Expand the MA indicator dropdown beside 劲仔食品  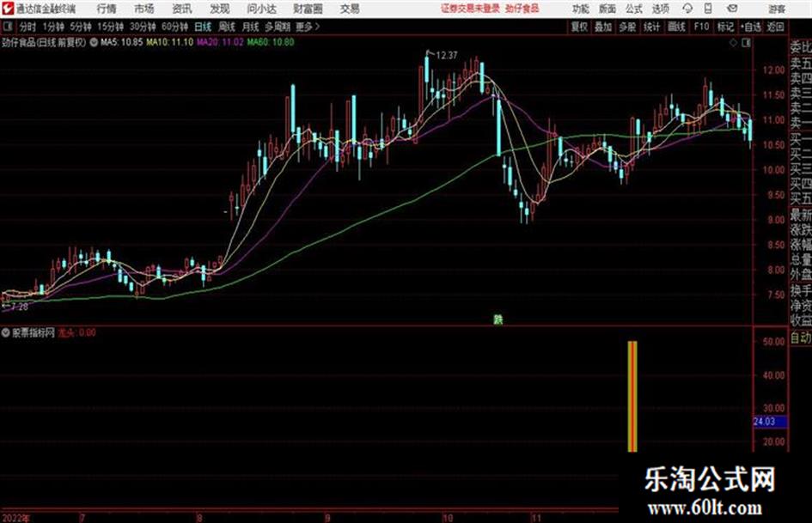click(94, 43)
